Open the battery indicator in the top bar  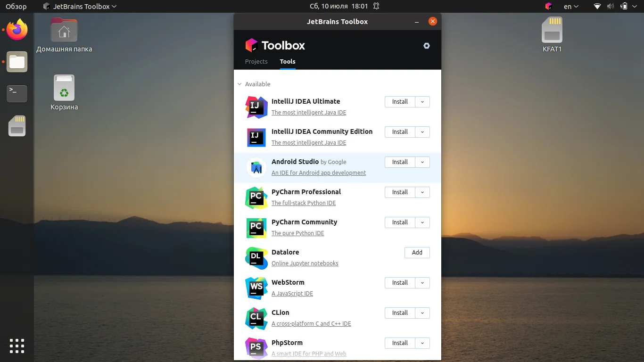624,7
